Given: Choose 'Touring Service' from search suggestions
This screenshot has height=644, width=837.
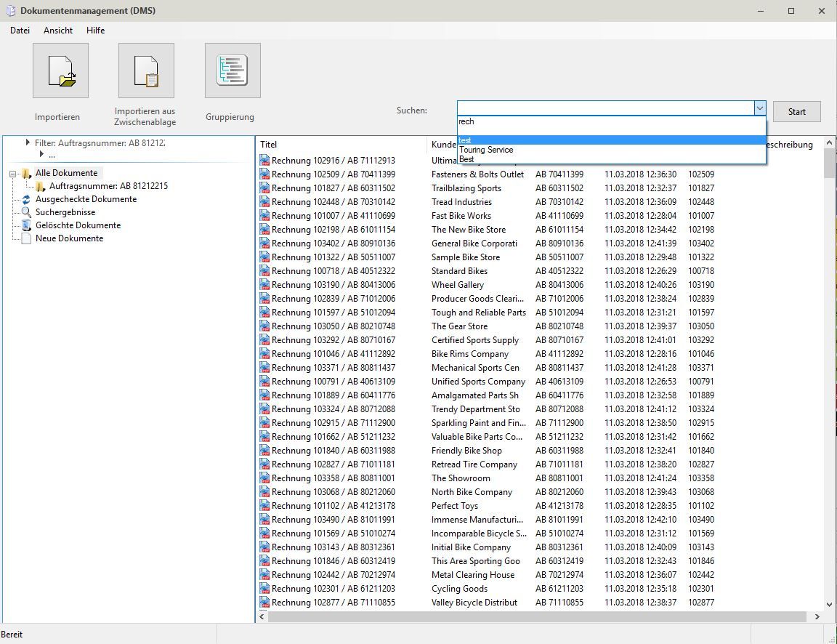Looking at the screenshot, I should 486,150.
